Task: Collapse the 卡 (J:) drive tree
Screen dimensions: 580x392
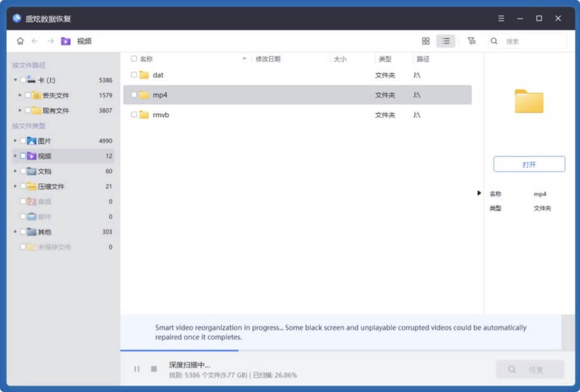Action: 15,80
